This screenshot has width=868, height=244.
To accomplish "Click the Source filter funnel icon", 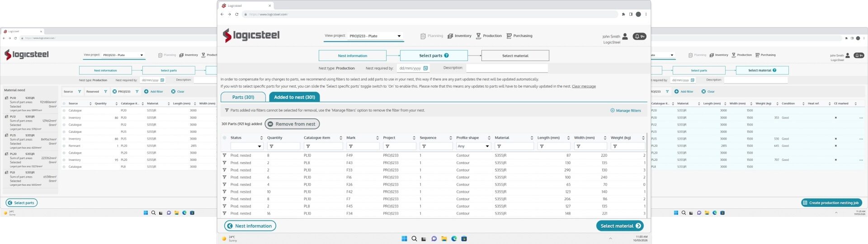I will coord(80,92).
